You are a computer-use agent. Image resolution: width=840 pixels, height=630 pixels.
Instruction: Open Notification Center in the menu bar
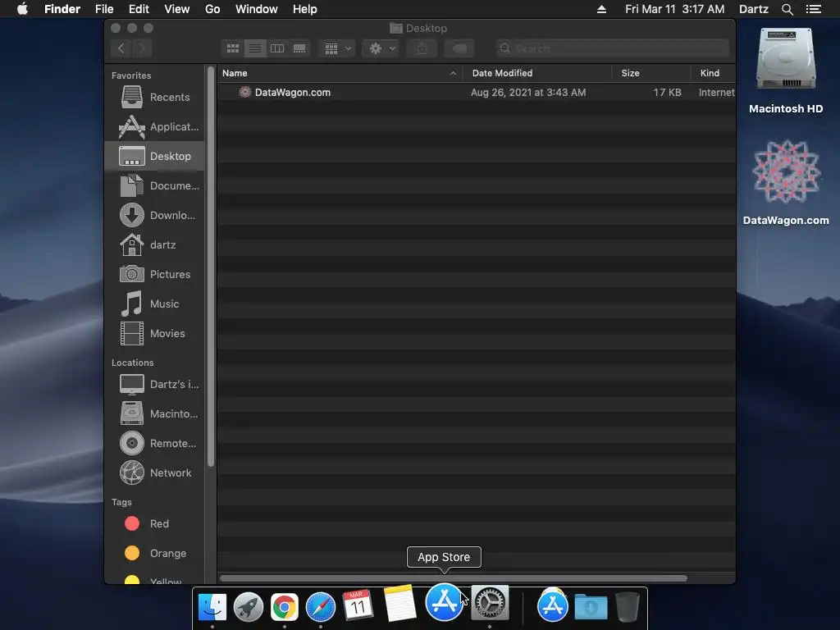pyautogui.click(x=814, y=9)
